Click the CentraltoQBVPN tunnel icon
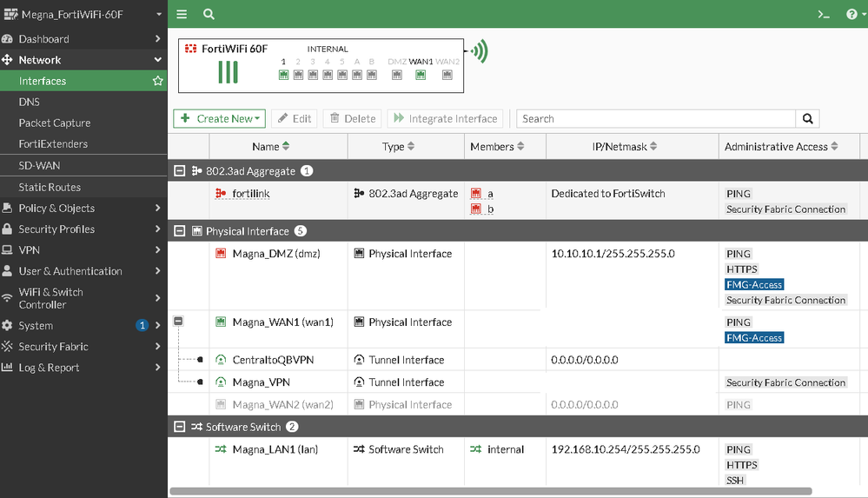 (x=221, y=360)
